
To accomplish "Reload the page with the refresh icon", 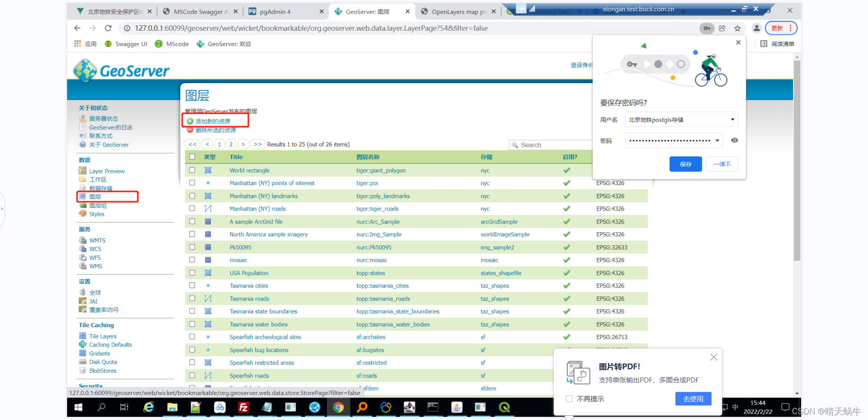I will tap(108, 28).
